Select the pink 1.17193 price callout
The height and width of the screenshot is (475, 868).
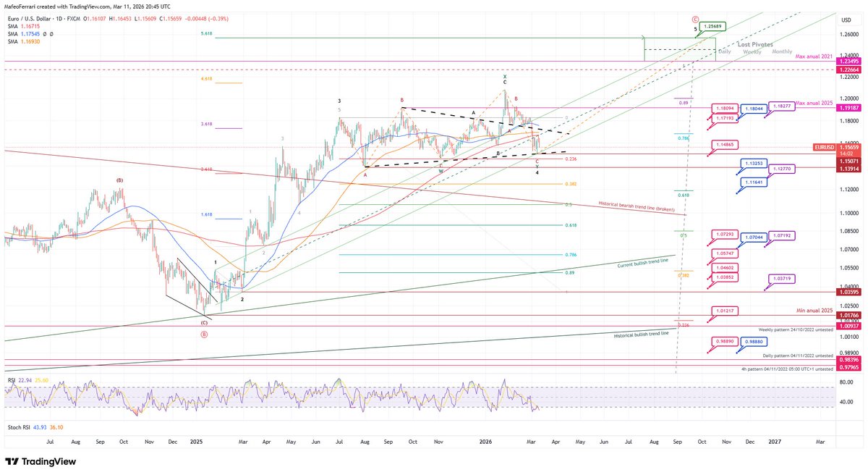click(723, 117)
